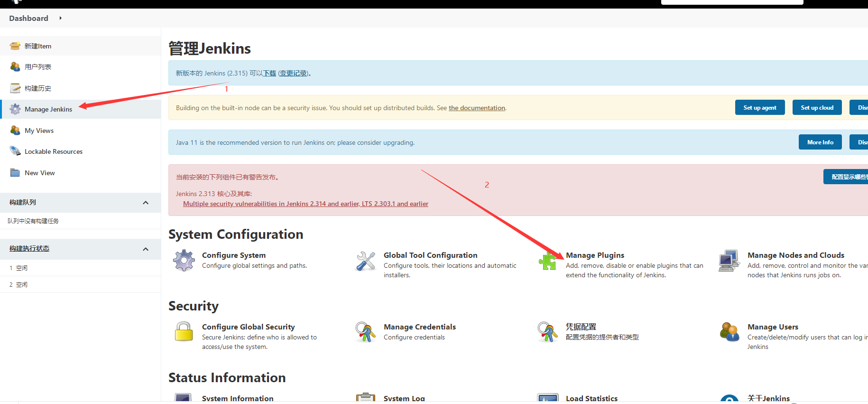Screen dimensions: 868x404
Task: Follow the 下载 link for Jenkins 2.315
Action: [269, 73]
